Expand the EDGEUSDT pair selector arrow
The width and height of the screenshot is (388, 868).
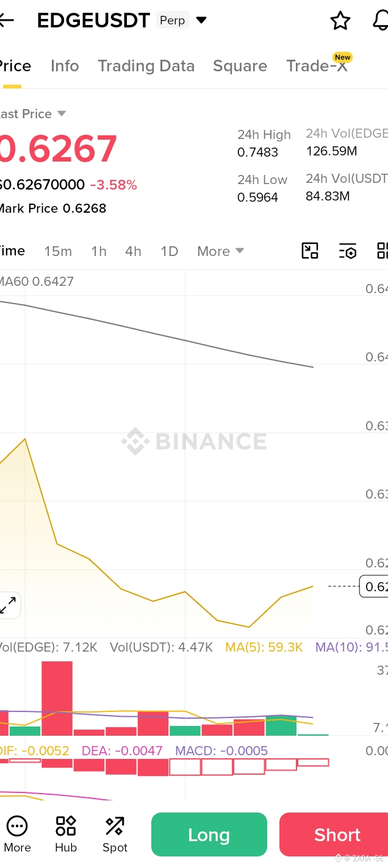[201, 21]
